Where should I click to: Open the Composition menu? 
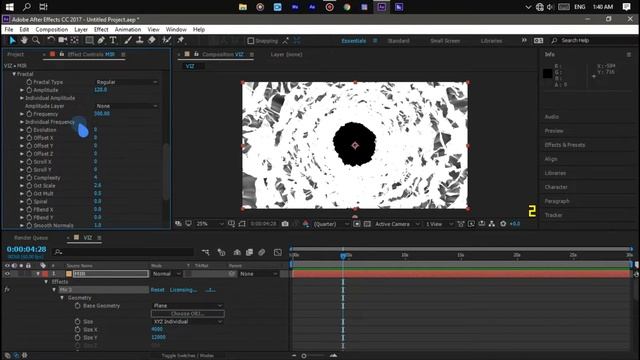52,29
